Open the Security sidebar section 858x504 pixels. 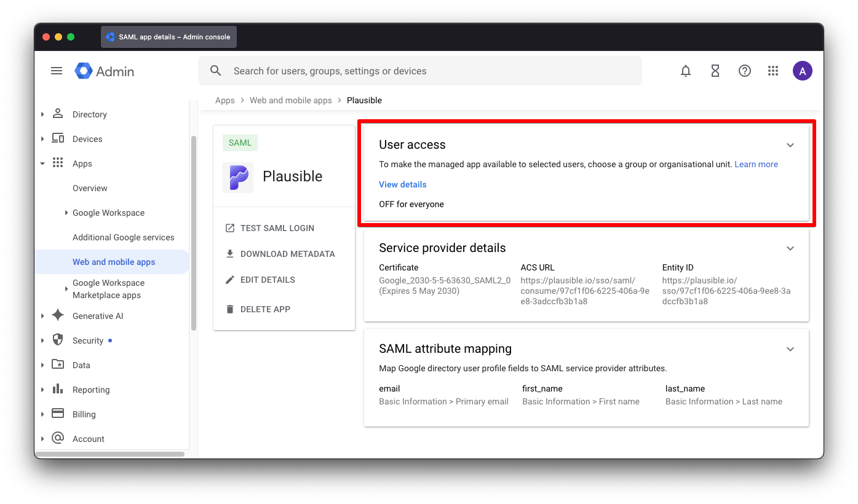click(x=87, y=341)
